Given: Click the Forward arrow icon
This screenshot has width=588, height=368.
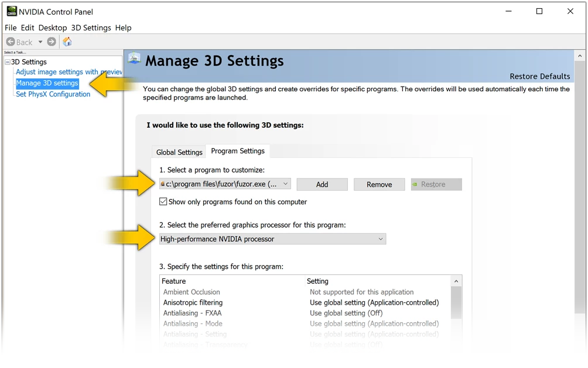Looking at the screenshot, I should 52,42.
